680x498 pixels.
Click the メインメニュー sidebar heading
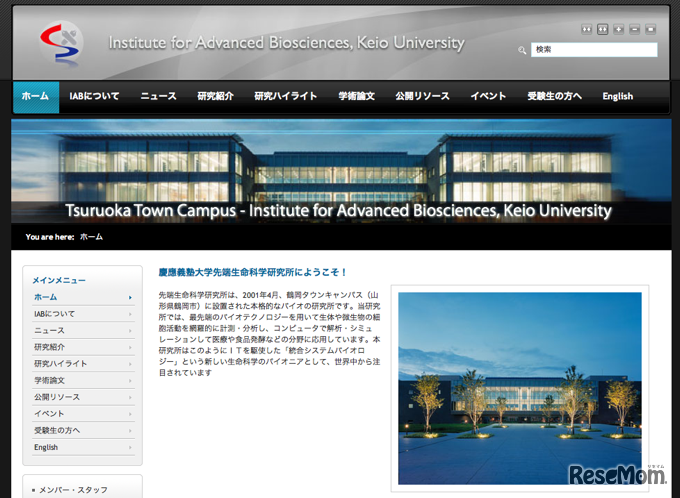pos(59,280)
